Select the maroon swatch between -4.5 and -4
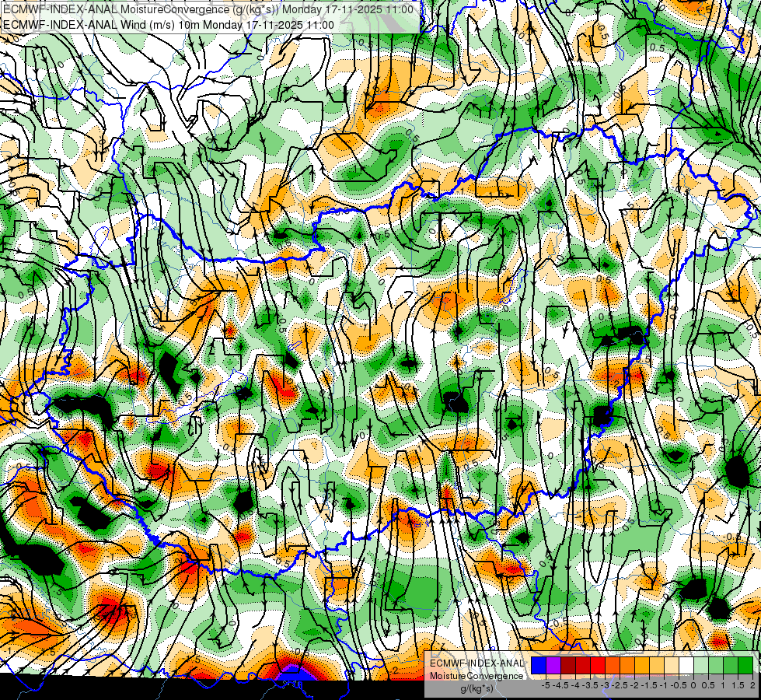This screenshot has height=700, width=761. tap(568, 665)
